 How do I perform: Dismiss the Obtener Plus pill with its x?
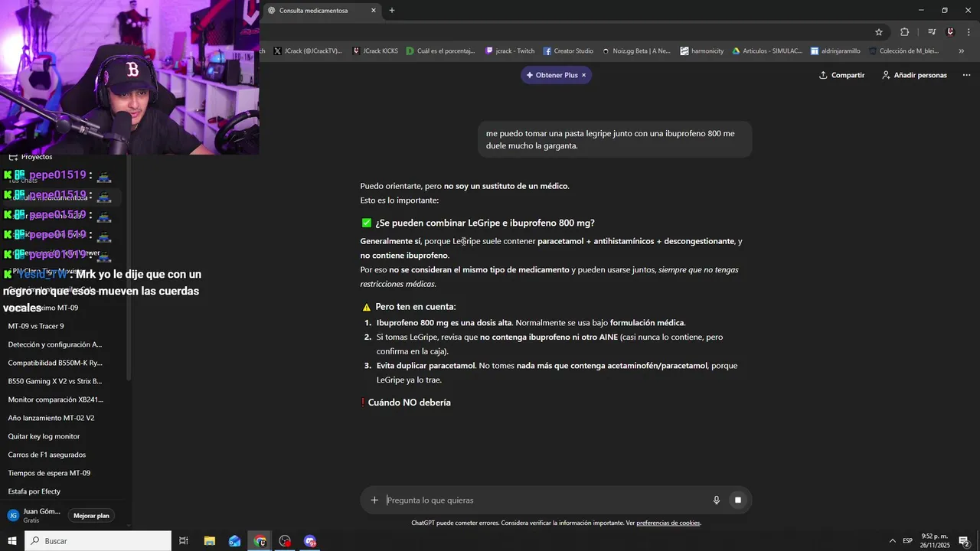[584, 75]
